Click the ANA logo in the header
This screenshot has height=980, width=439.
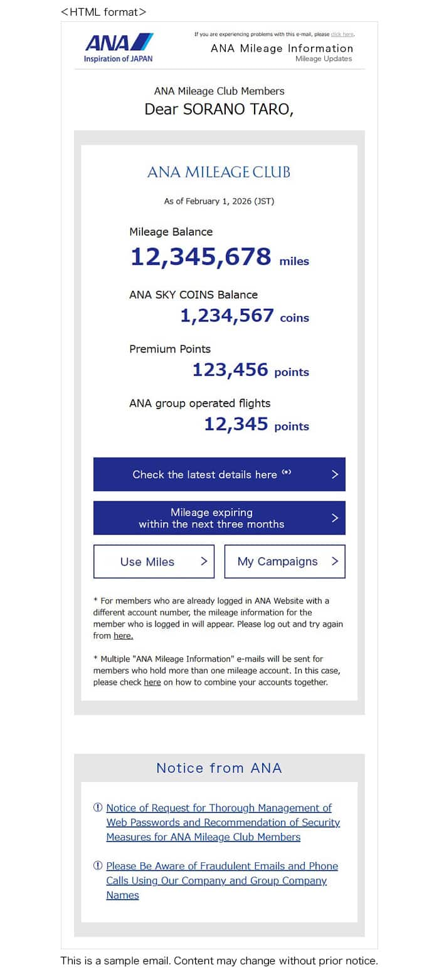pyautogui.click(x=119, y=48)
